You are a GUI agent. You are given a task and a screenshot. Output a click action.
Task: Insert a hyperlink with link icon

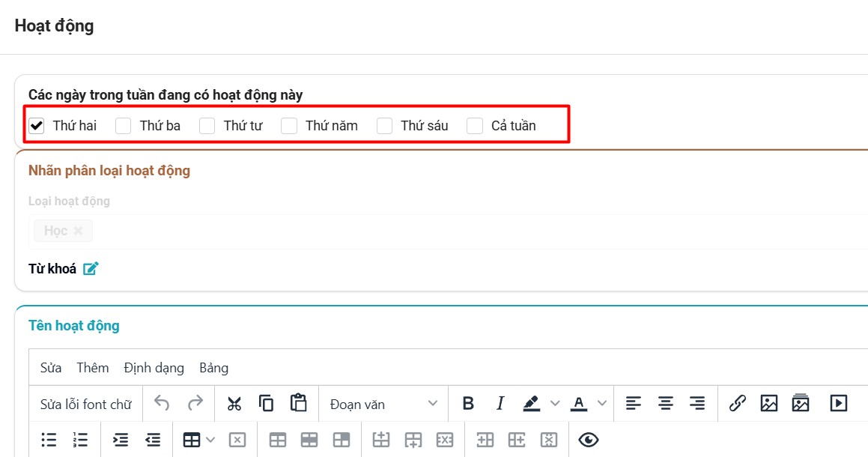coord(738,404)
